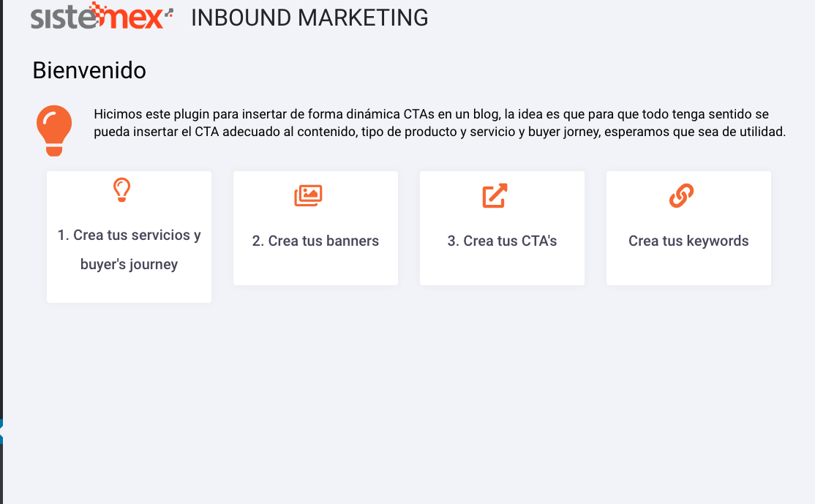Select the "buyer's journey" text line
Image resolution: width=815 pixels, height=504 pixels.
(x=129, y=264)
